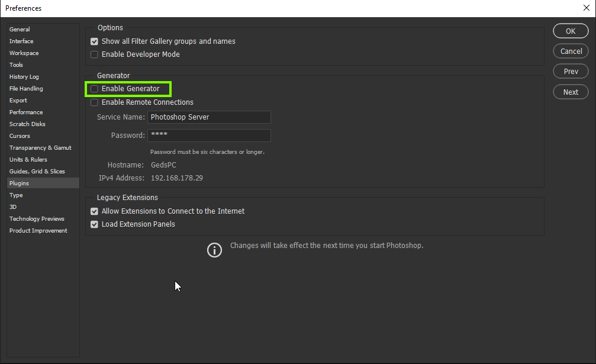Open the Type preferences section
Screen dimensions: 596x364
(x=16, y=195)
